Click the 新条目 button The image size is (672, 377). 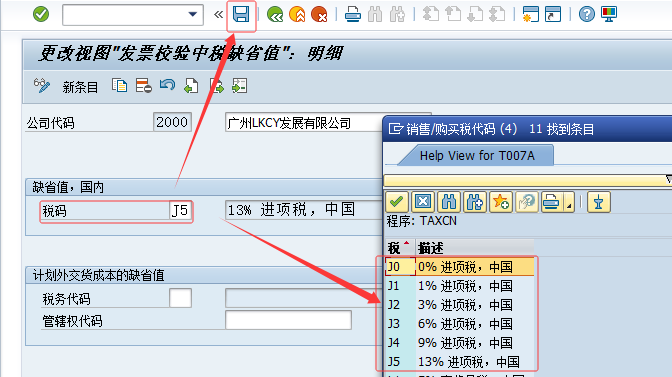click(80, 87)
